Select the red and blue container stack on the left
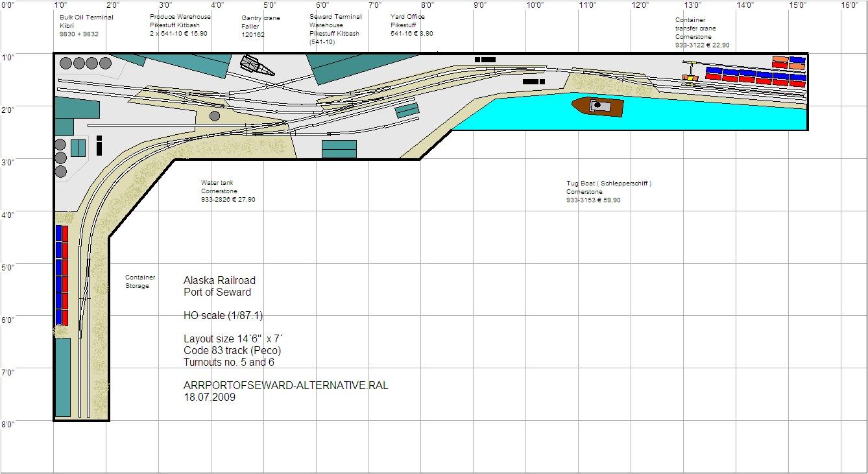868x474 pixels. tap(62, 275)
